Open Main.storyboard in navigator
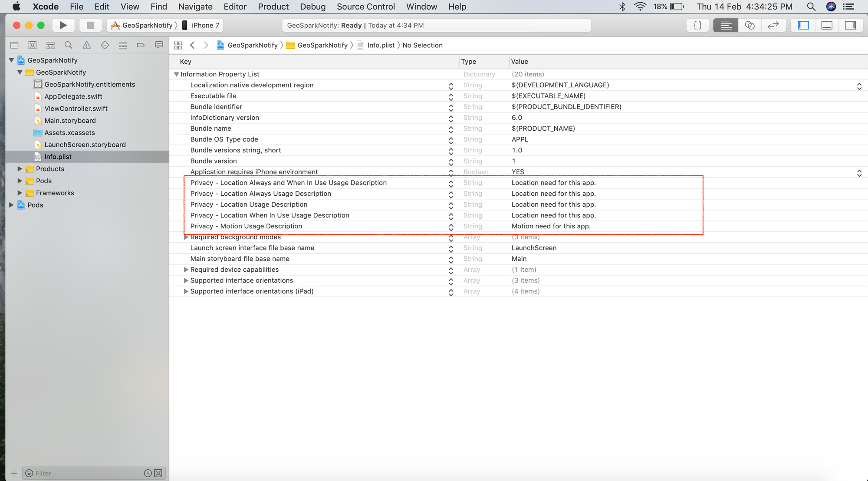 tap(70, 121)
